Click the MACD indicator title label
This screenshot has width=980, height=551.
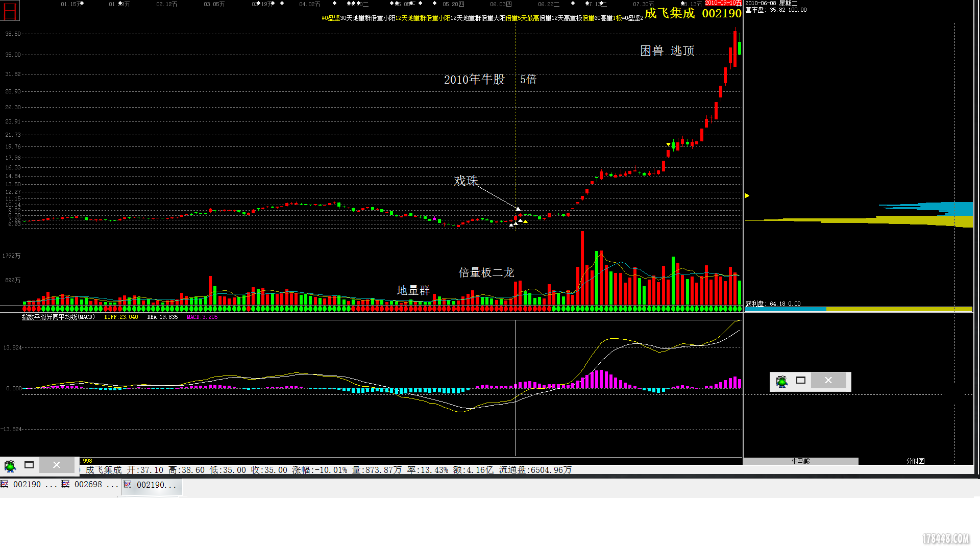58,317
